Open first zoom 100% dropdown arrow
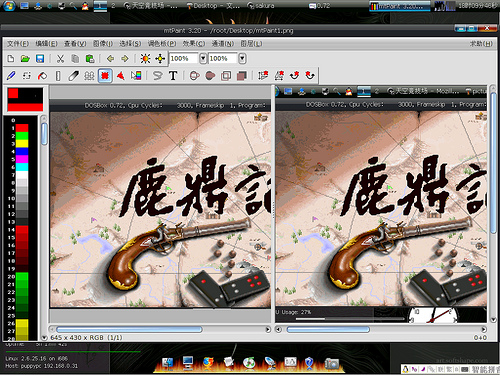This screenshot has width=500, height=375. [203, 59]
